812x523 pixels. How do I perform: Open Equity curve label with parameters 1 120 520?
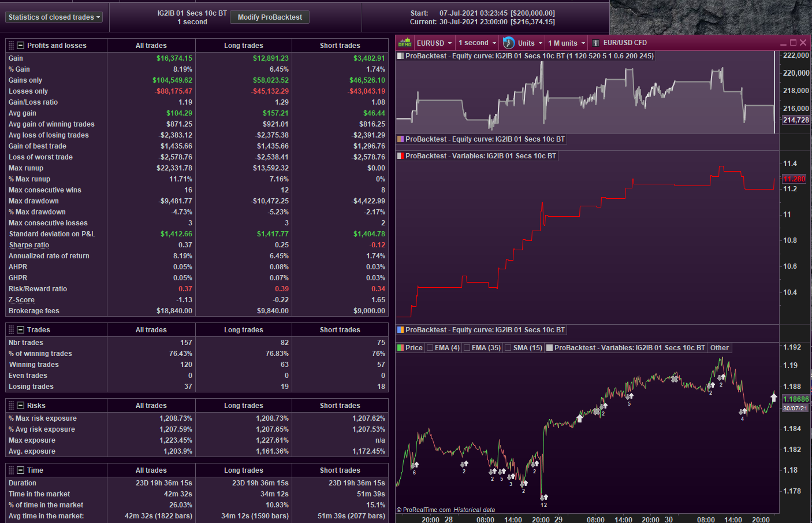tap(530, 56)
